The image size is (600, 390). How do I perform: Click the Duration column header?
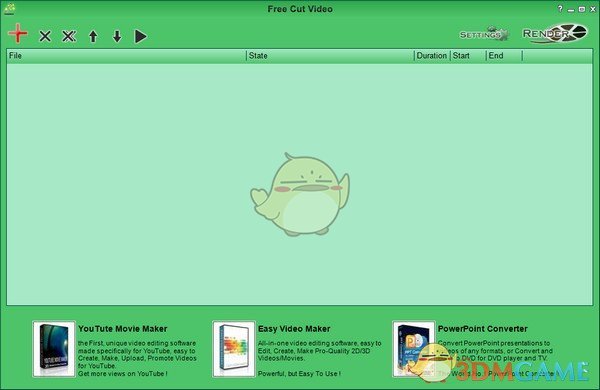click(x=432, y=55)
